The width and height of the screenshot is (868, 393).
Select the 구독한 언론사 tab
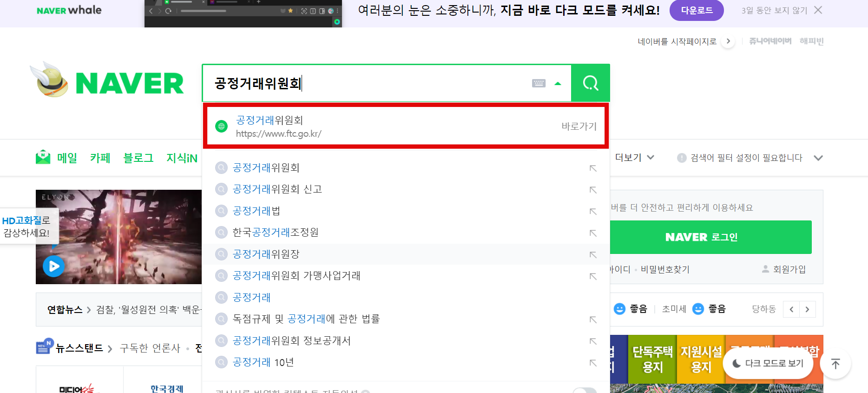tap(150, 348)
